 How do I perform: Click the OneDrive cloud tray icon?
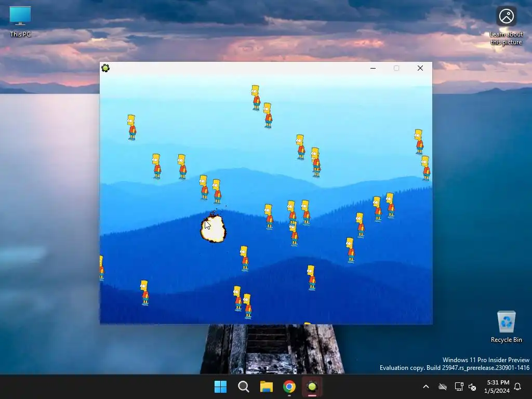[443, 387]
